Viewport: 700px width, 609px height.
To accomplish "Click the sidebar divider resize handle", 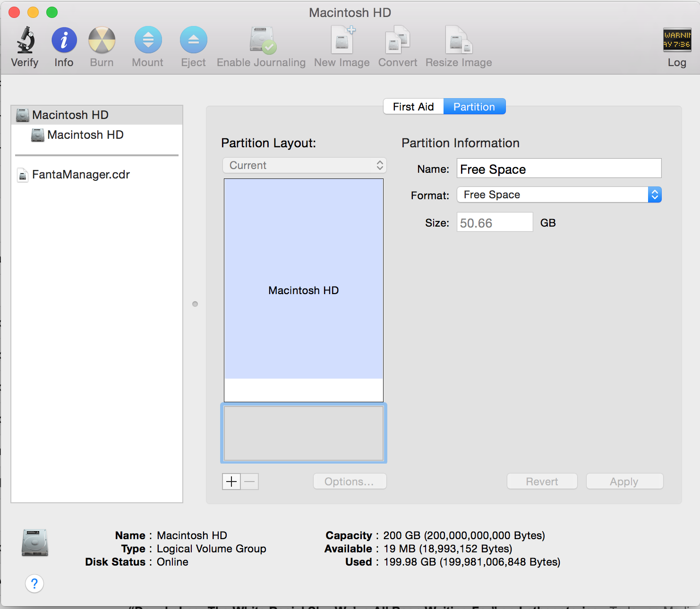I will (x=195, y=304).
